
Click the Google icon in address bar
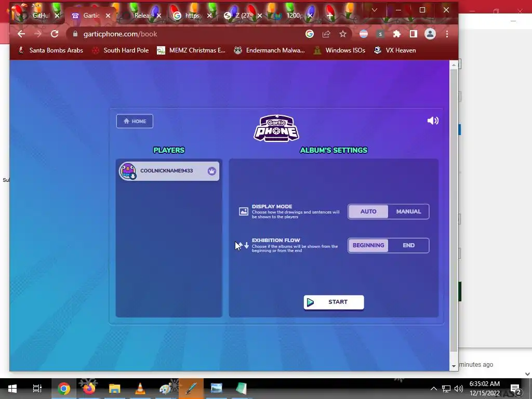tap(310, 34)
